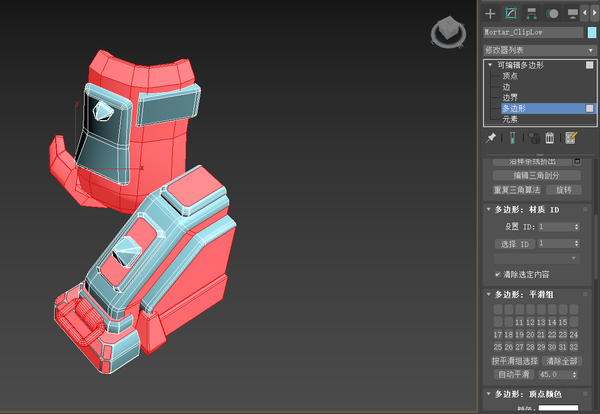This screenshot has width=600, height=414.
Task: Select 顶点 sub-object level in stack
Action: click(510, 76)
